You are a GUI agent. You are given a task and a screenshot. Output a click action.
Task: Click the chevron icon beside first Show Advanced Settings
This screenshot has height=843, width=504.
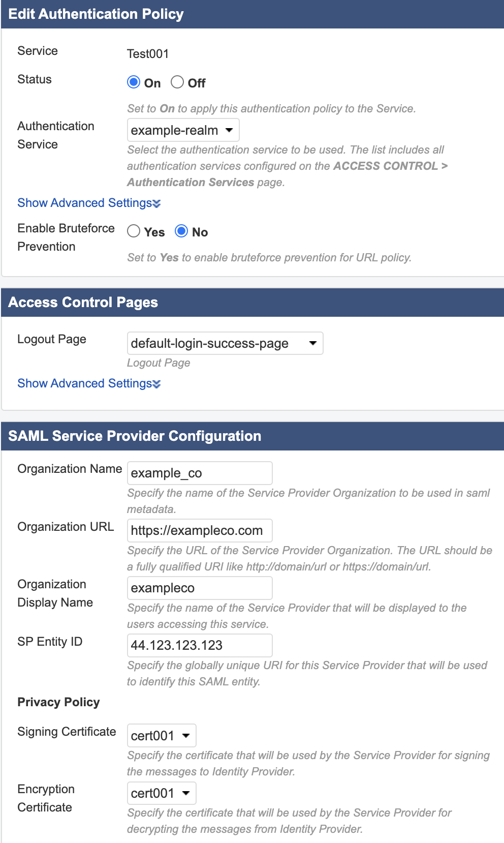156,203
